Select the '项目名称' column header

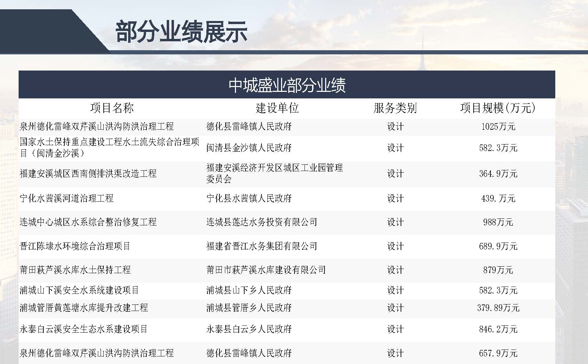pyautogui.click(x=112, y=108)
